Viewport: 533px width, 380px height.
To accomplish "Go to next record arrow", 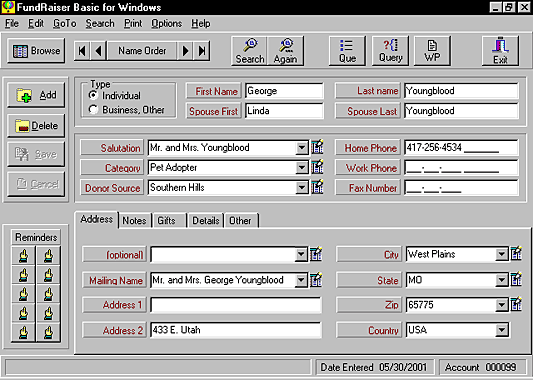I will click(x=185, y=51).
